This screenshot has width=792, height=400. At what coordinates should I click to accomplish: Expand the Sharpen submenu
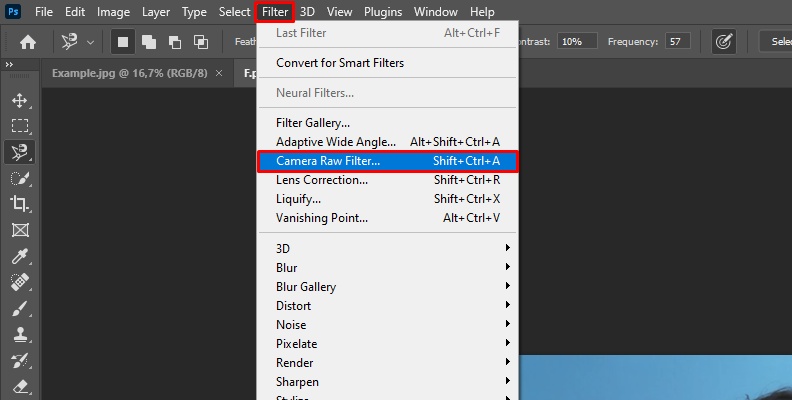(387, 382)
